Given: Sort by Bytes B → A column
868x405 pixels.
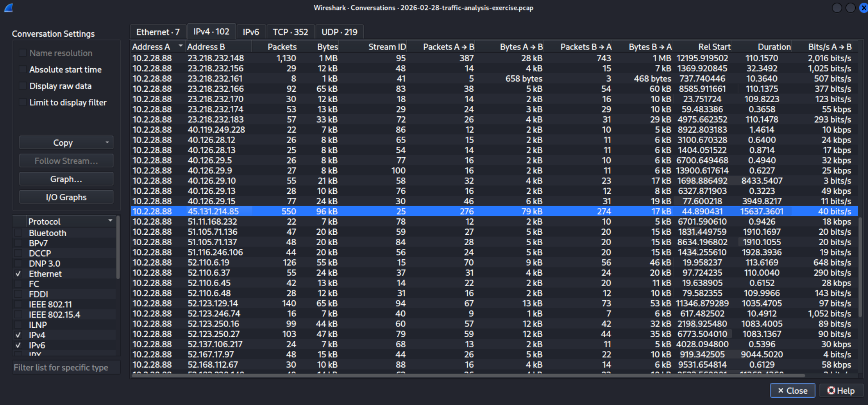Looking at the screenshot, I should (643, 47).
